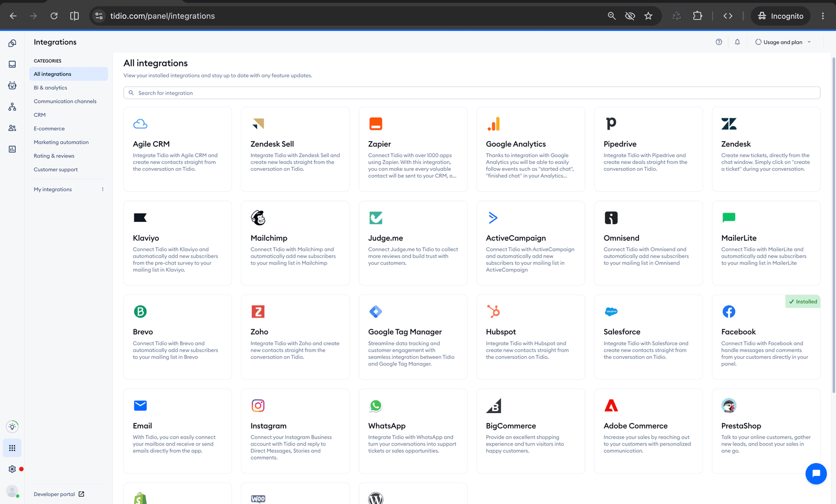The image size is (836, 504).
Task: Open My integrations list
Action: (68, 190)
